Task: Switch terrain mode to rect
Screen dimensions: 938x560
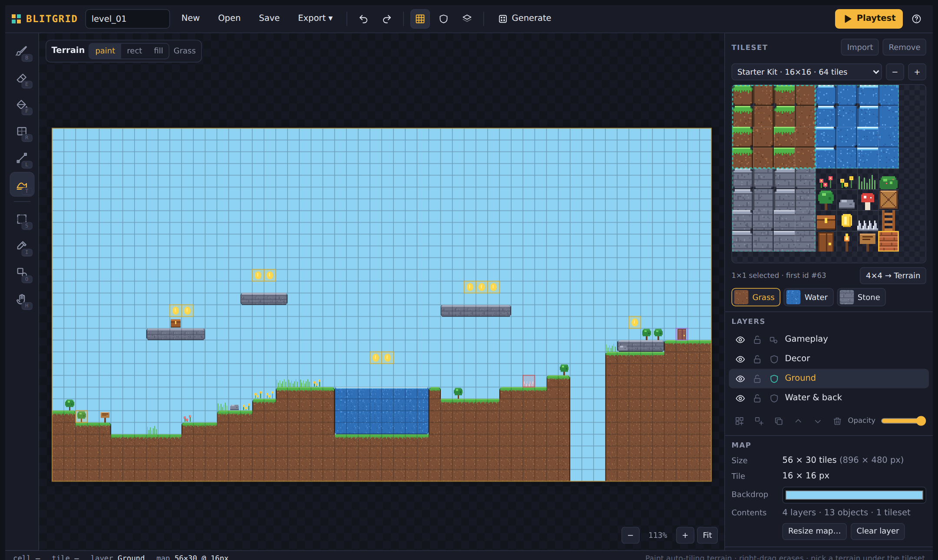Action: click(134, 51)
